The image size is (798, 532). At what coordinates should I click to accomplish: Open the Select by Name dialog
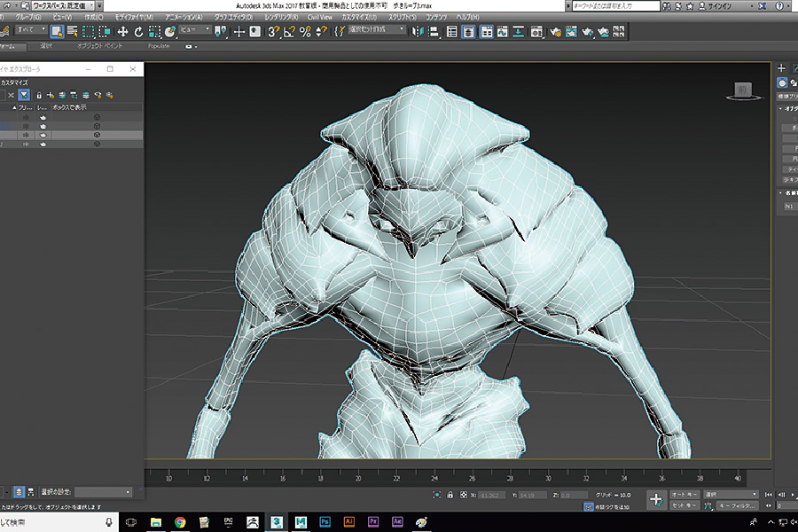click(x=73, y=31)
